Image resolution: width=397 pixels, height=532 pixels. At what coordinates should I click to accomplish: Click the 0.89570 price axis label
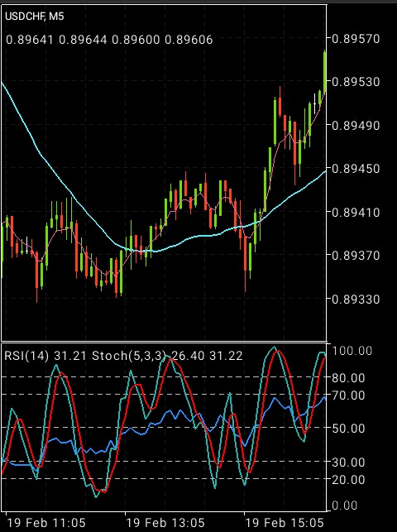[356, 39]
